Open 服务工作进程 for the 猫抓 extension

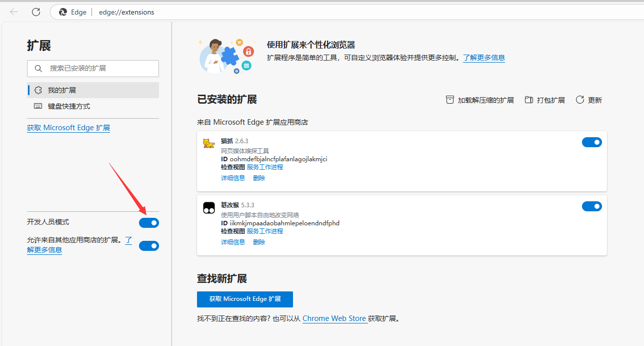[x=265, y=167]
